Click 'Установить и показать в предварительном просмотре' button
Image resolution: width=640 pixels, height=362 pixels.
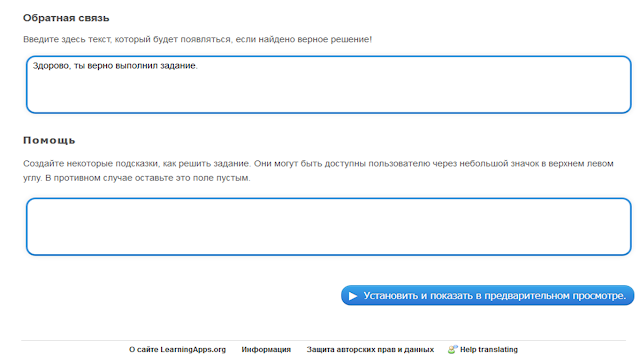pos(488,295)
